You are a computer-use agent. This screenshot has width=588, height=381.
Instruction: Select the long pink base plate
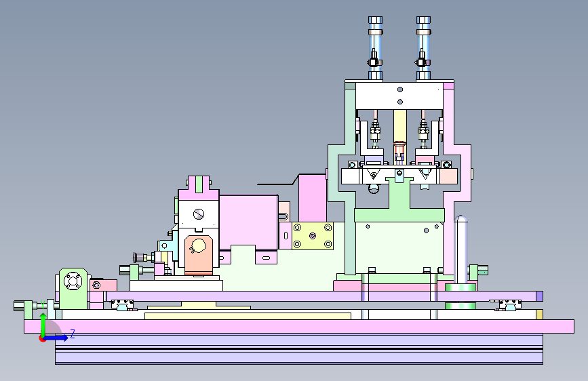[x=299, y=326]
